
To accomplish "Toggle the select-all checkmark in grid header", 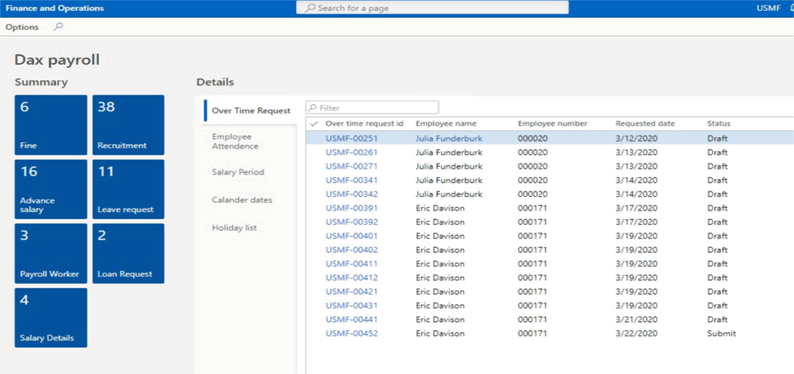I will coord(313,123).
